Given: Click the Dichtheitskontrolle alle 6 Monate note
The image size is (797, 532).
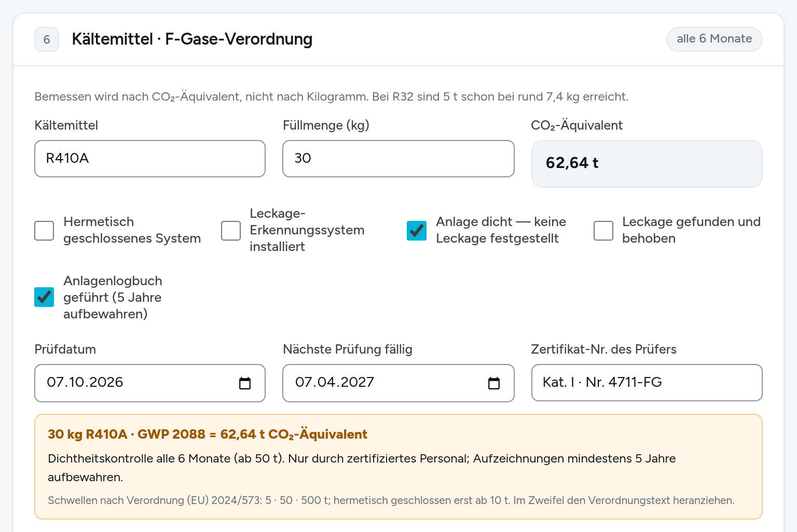Looking at the screenshot, I should pyautogui.click(x=362, y=468).
